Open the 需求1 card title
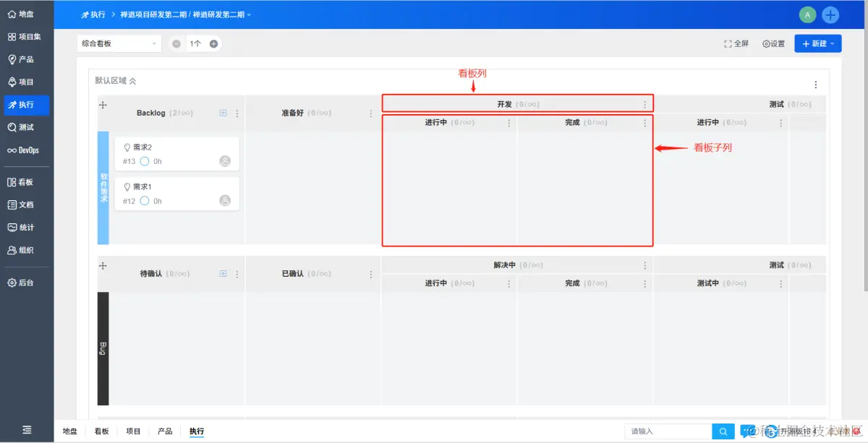Screen dimensions: 868x443 click(142, 186)
